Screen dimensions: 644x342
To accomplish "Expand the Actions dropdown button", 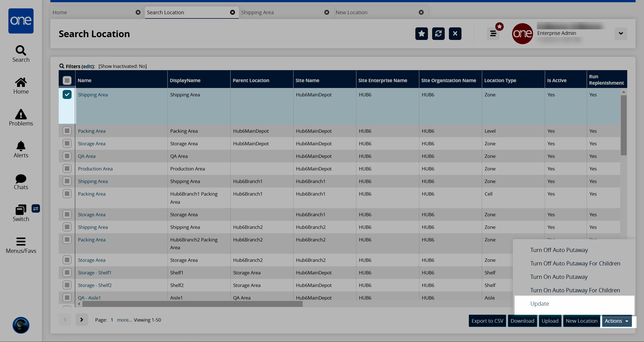I will click(x=616, y=321).
